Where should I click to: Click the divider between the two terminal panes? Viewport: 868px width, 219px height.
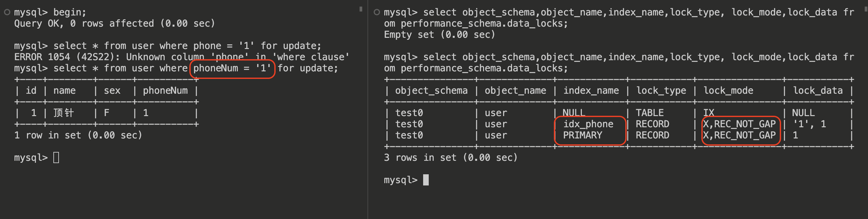[367, 109]
